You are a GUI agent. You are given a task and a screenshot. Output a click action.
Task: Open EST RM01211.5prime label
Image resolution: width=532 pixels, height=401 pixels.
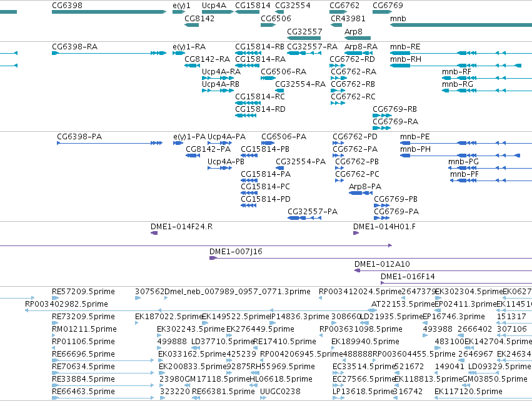pos(84,329)
